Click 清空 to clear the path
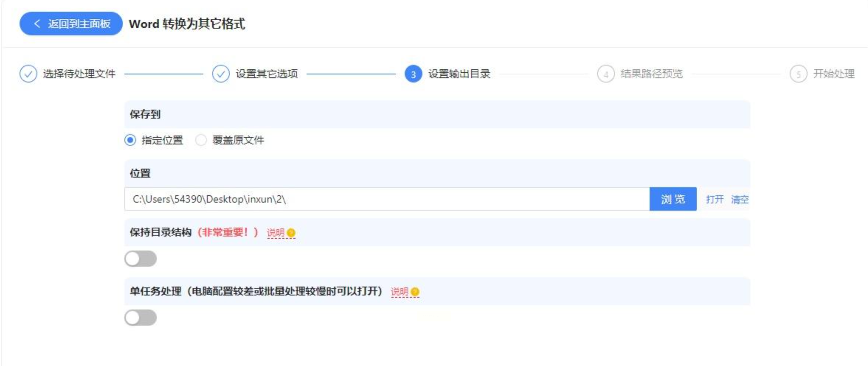This screenshot has height=366, width=868. [x=740, y=199]
